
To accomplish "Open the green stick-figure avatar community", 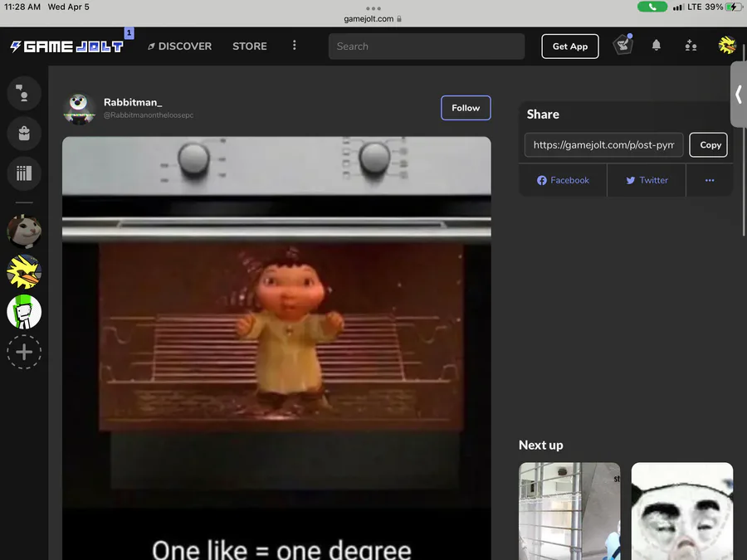I will click(x=24, y=312).
